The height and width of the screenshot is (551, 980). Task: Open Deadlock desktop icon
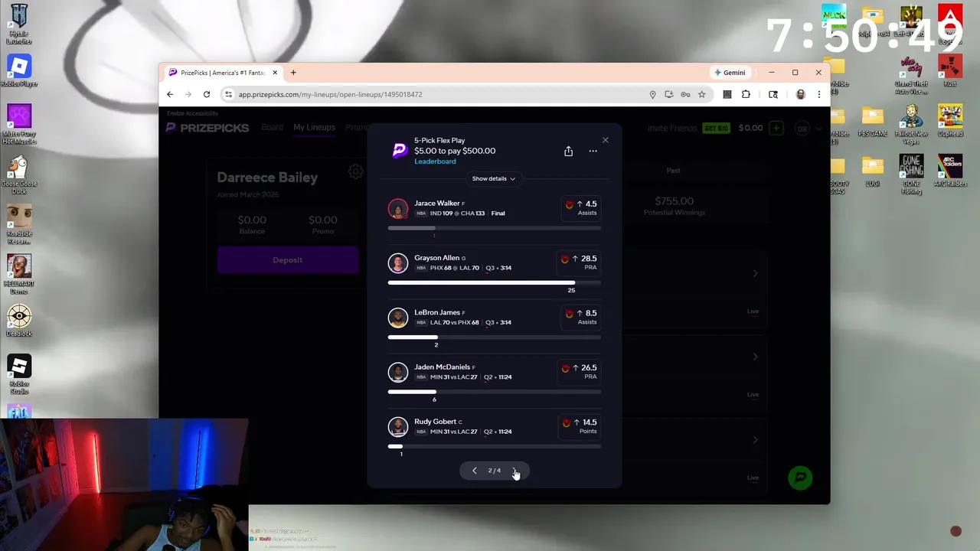[x=18, y=321]
